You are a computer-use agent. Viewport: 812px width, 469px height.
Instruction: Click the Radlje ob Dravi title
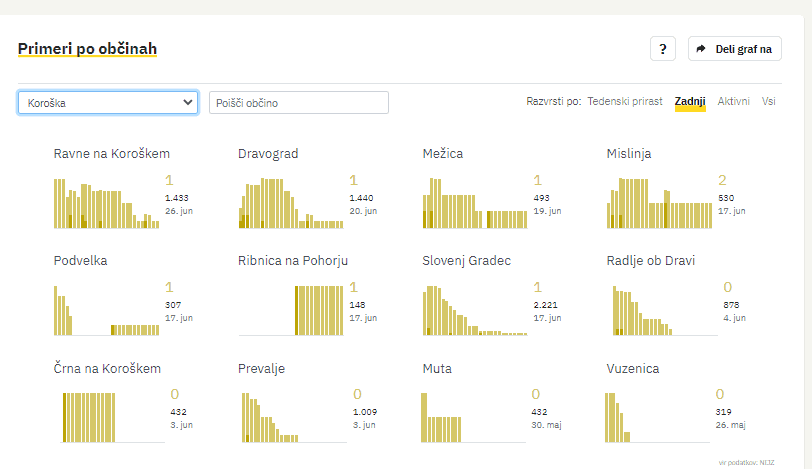tap(651, 261)
